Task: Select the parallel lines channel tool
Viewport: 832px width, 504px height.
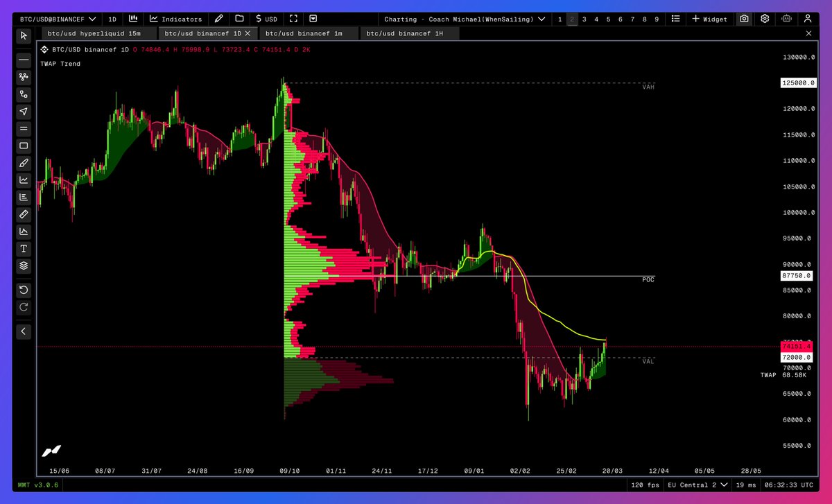Action: pos(24,128)
